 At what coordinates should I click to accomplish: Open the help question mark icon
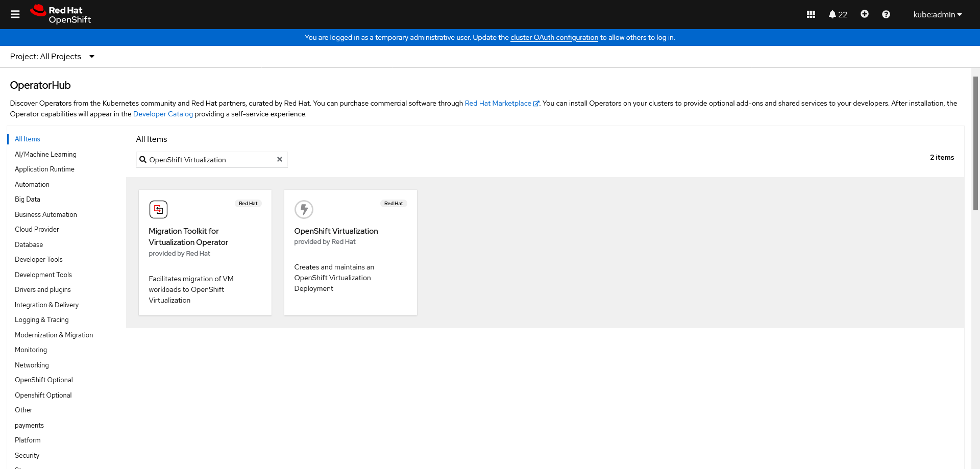886,14
